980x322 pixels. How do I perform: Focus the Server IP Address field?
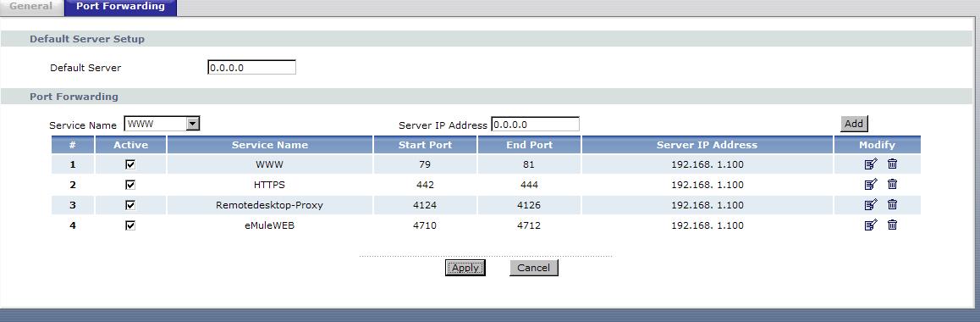click(535, 125)
